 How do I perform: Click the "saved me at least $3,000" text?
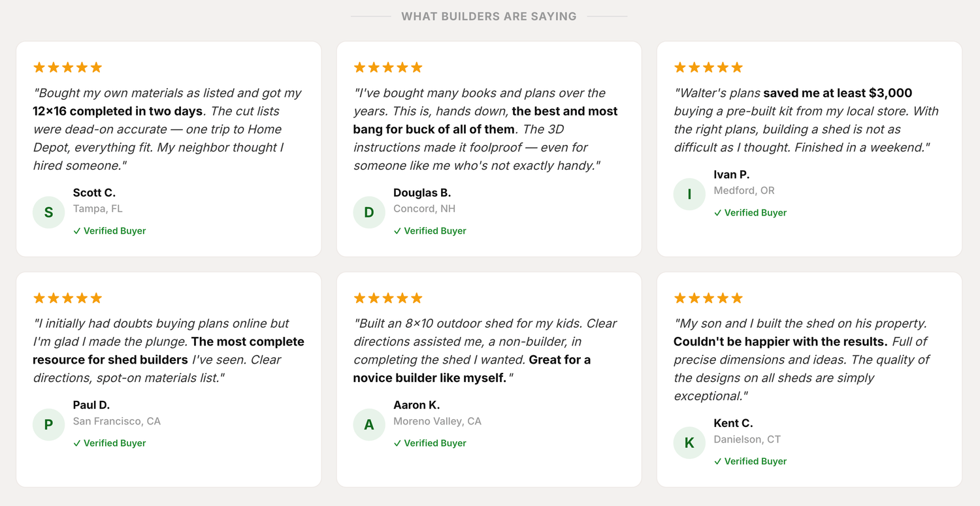tap(838, 93)
